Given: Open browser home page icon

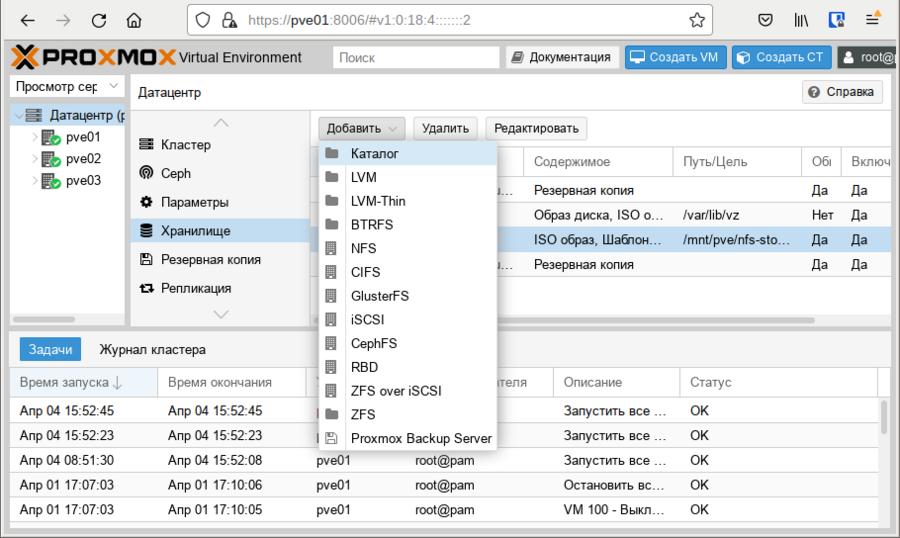Looking at the screenshot, I should [134, 21].
